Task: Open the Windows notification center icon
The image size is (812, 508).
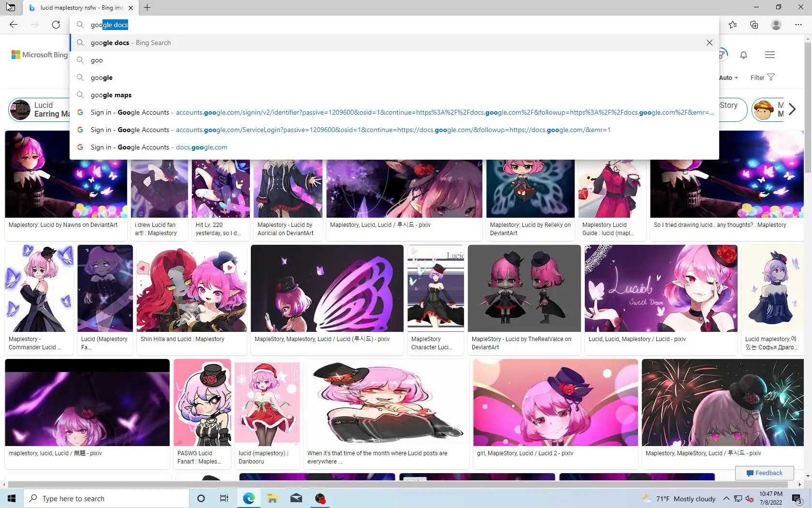Action: coord(797,498)
